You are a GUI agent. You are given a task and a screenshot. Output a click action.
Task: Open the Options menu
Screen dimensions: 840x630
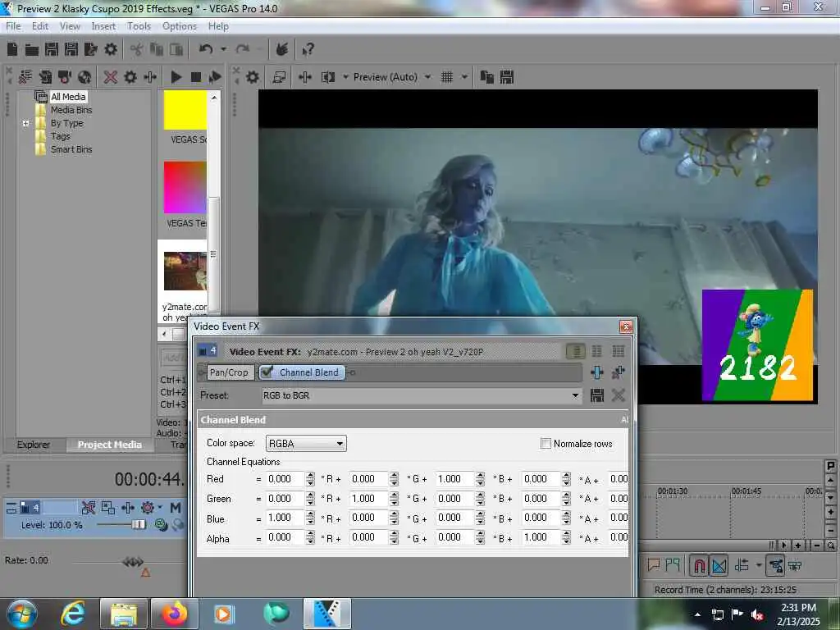180,26
